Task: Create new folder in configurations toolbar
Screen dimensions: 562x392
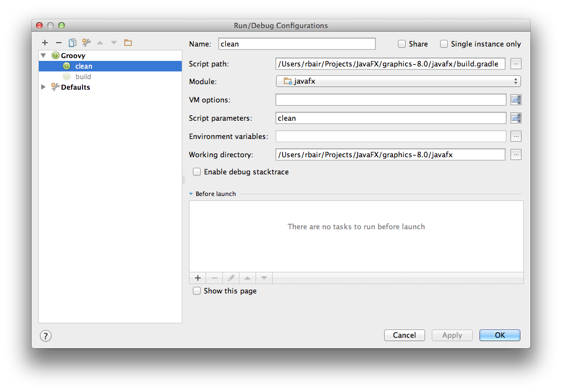Action: click(x=128, y=43)
